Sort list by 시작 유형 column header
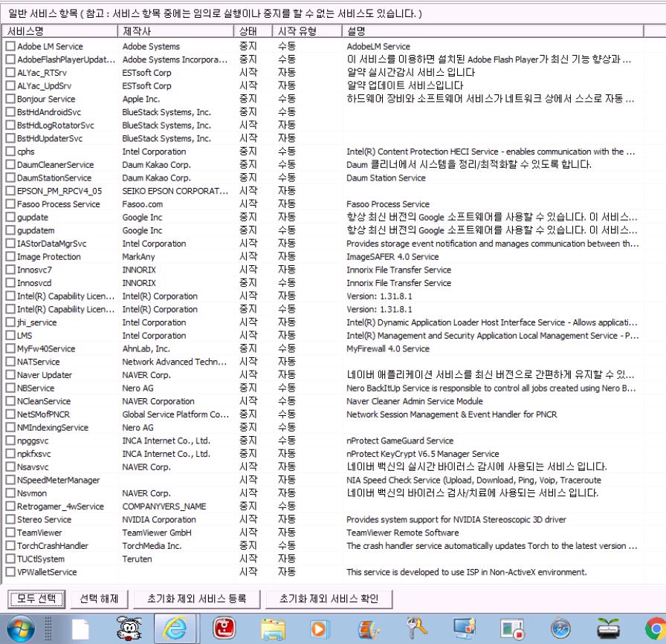 [306, 32]
